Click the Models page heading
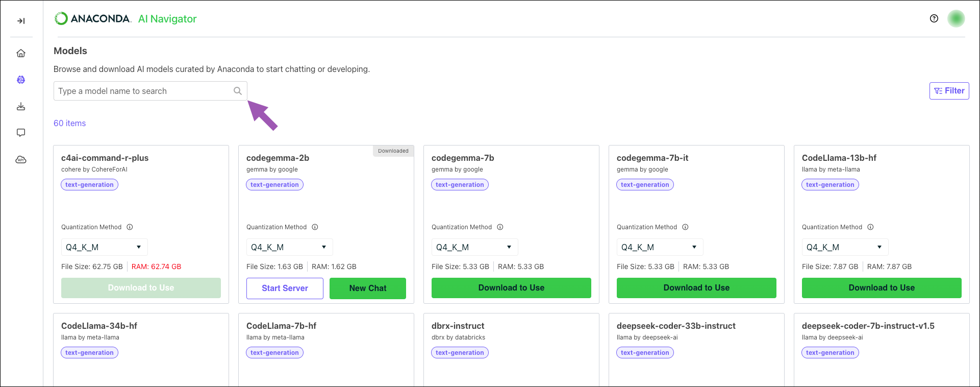 coord(70,51)
